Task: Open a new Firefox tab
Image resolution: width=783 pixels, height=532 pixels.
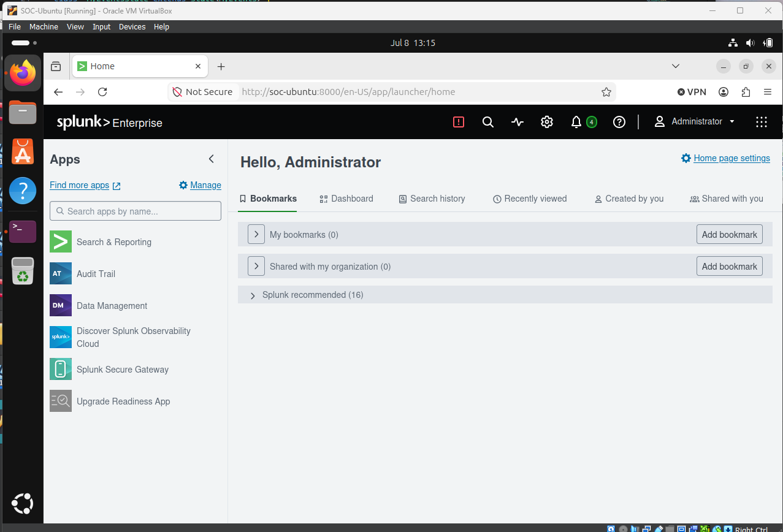Action: 221,66
